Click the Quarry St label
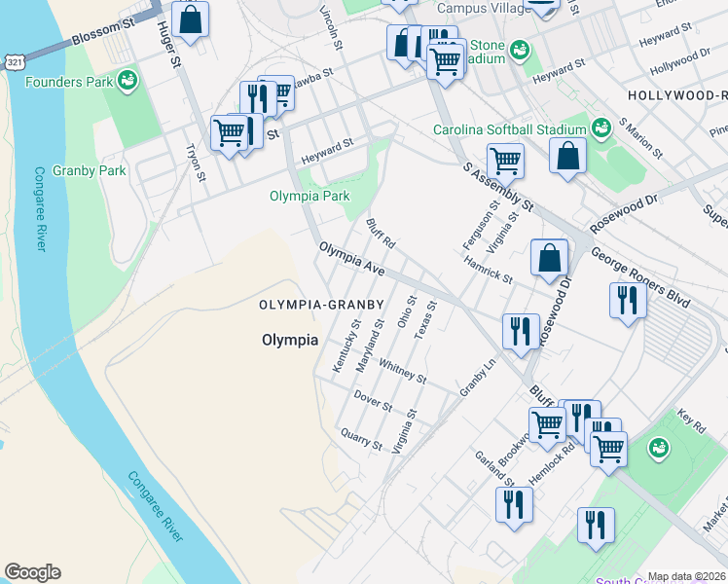 (362, 440)
